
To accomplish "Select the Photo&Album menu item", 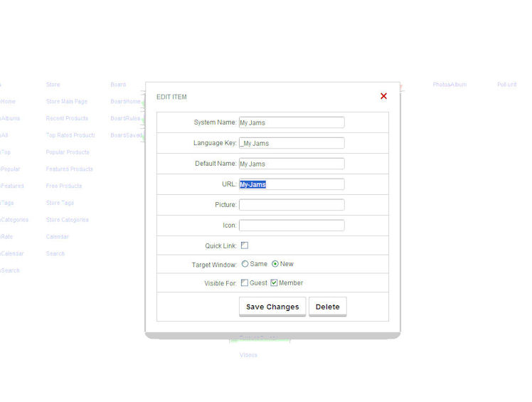I will pos(449,85).
